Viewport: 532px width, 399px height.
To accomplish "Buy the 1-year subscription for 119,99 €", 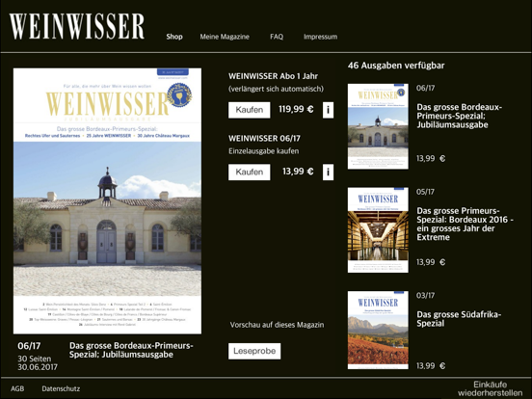I will (x=250, y=110).
